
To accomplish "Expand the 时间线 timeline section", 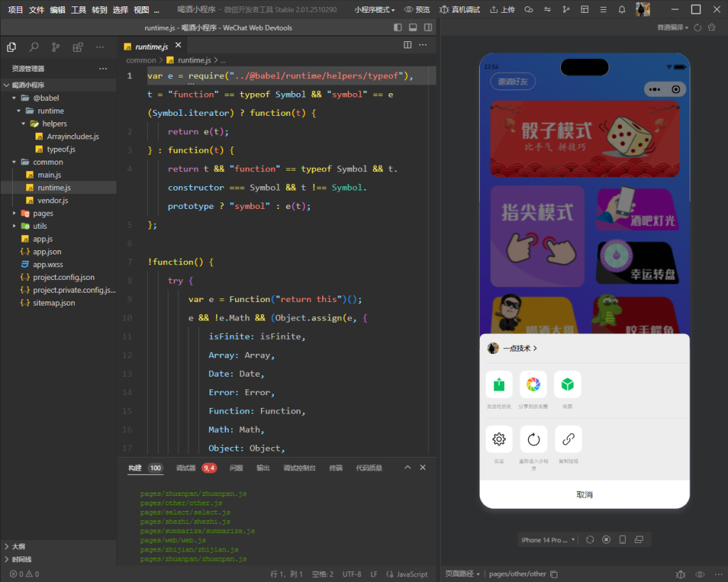I will point(6,559).
